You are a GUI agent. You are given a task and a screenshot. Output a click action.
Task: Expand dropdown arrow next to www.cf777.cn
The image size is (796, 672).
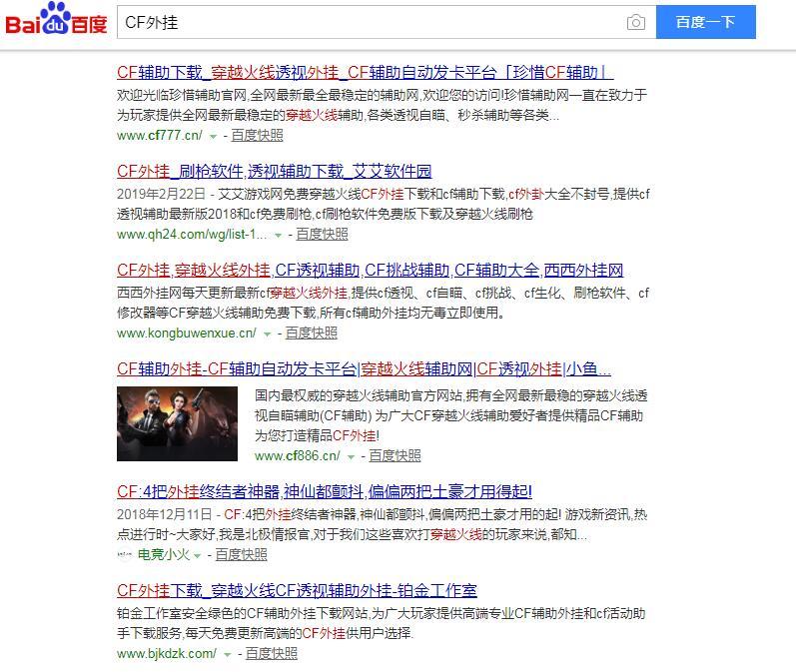(213, 137)
